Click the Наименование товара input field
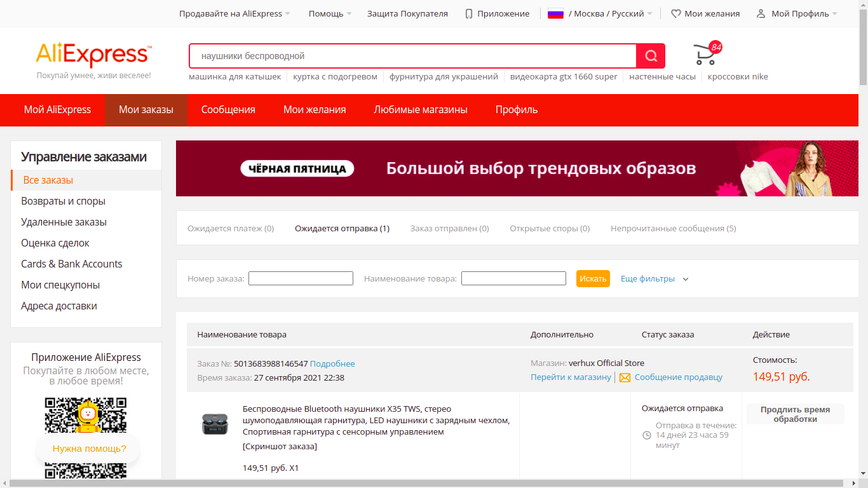This screenshot has width=868, height=488. [x=513, y=278]
